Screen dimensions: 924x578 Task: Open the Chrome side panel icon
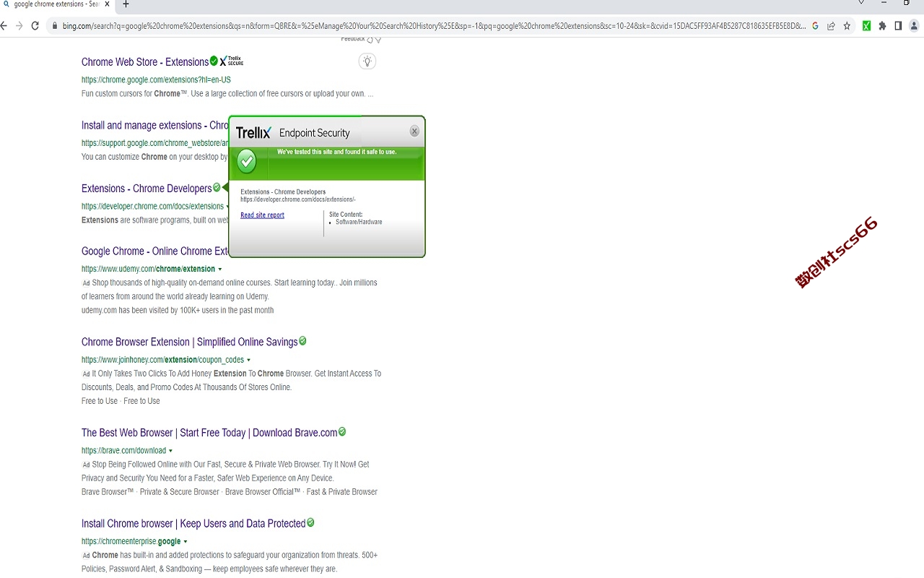(898, 26)
